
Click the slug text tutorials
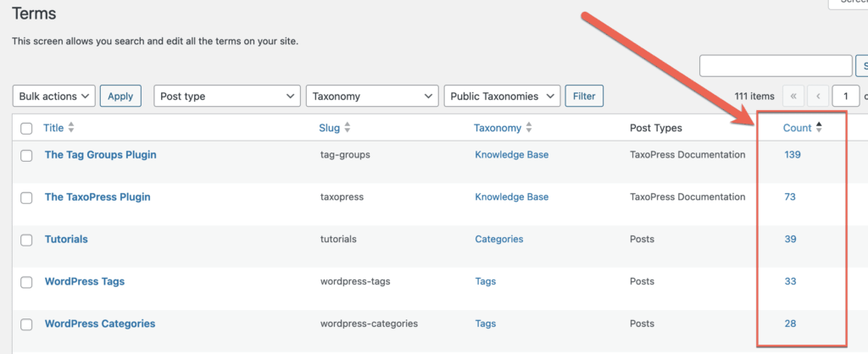tap(338, 239)
